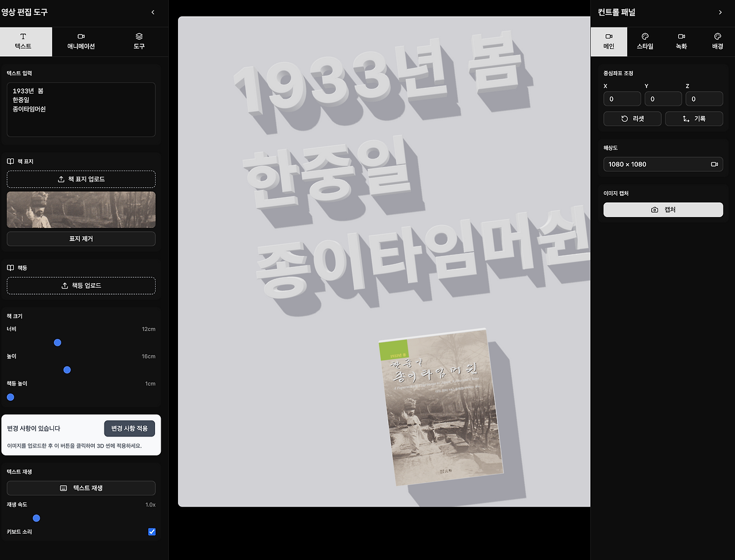
Task: Click inside the X coordinate input field
Action: coord(622,98)
